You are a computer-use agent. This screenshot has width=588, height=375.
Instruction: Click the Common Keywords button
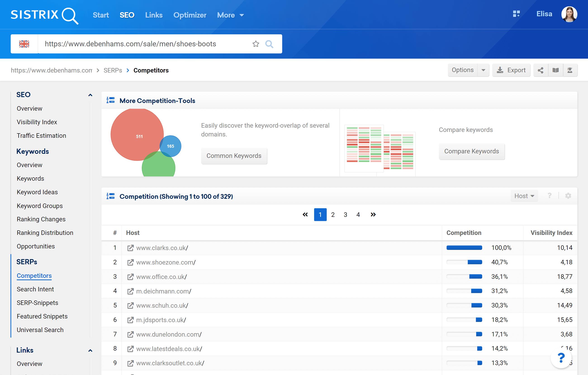[234, 156]
